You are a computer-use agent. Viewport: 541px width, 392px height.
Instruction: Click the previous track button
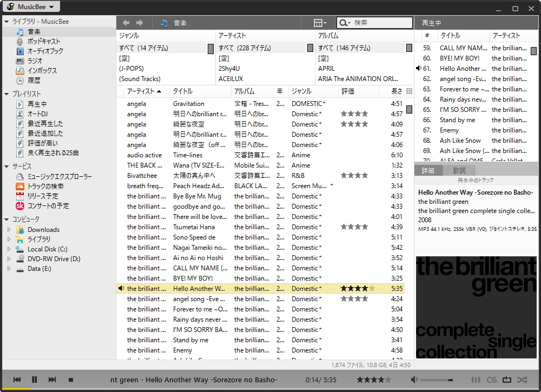pyautogui.click(x=17, y=380)
